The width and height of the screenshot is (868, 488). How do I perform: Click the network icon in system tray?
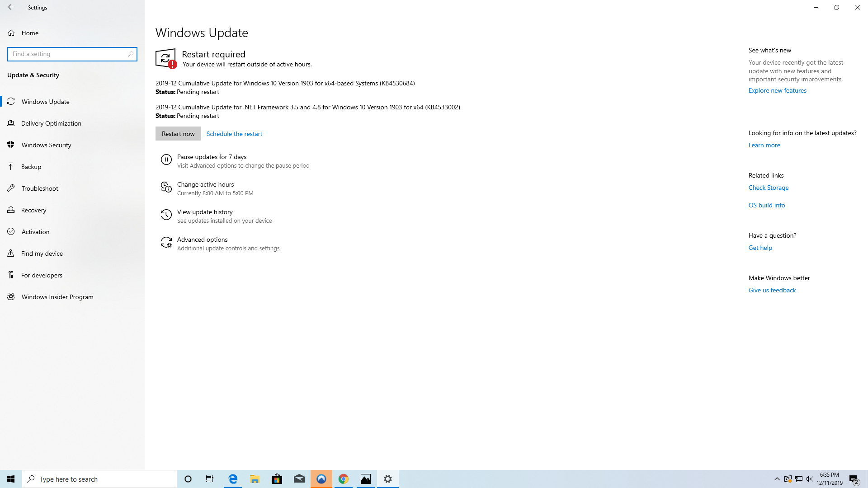pyautogui.click(x=799, y=479)
